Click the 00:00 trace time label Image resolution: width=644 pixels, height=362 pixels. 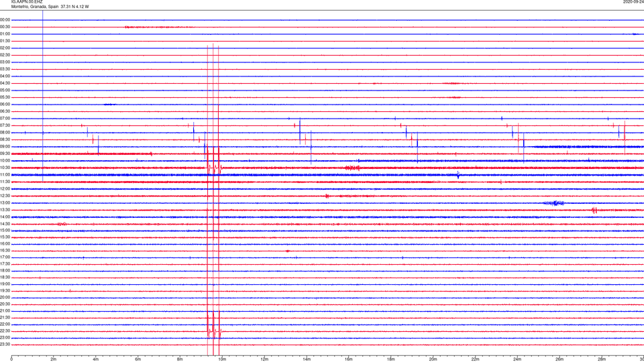pyautogui.click(x=5, y=19)
